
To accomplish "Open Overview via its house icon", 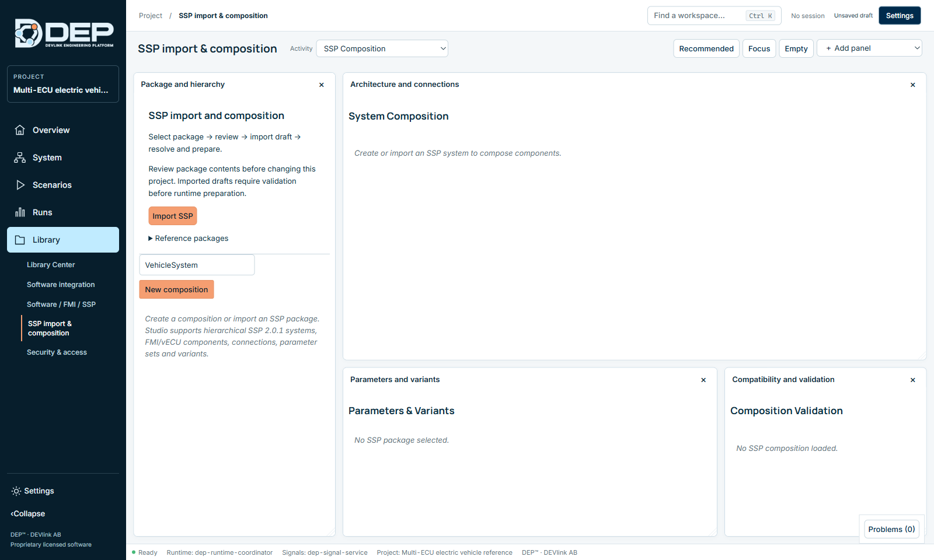I will (20, 130).
